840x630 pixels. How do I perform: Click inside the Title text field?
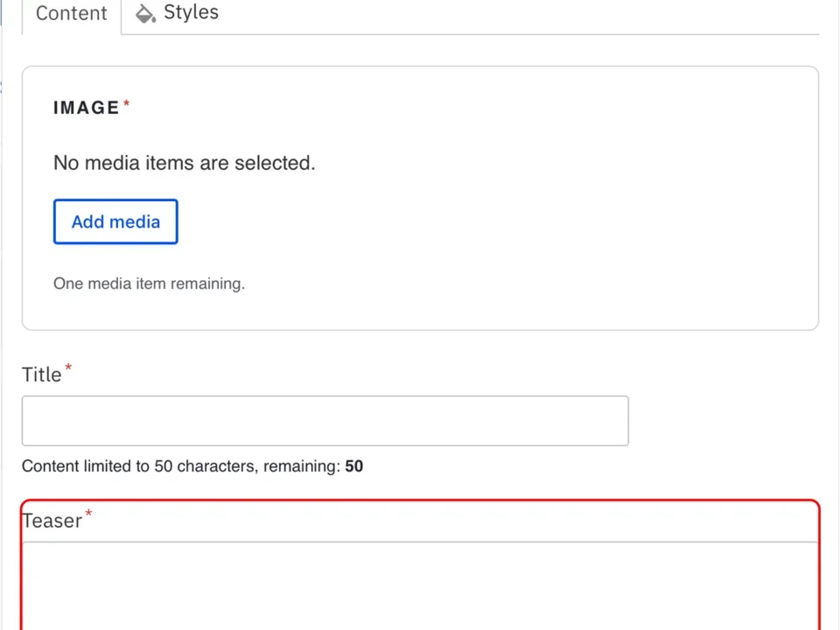click(325, 420)
